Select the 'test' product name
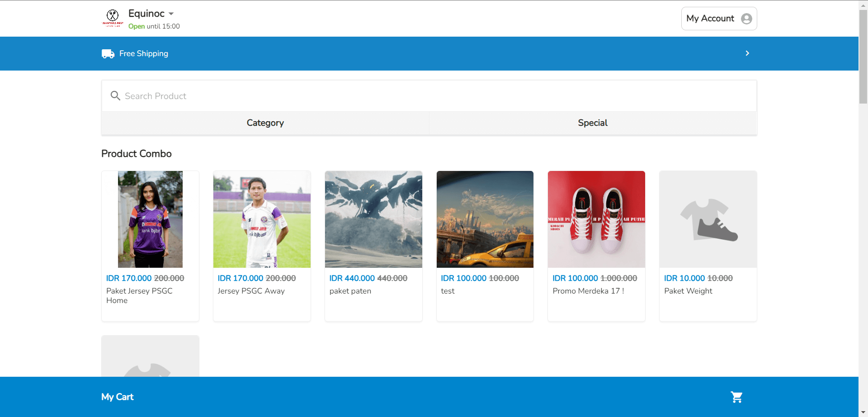The height and width of the screenshot is (417, 868). click(x=448, y=291)
